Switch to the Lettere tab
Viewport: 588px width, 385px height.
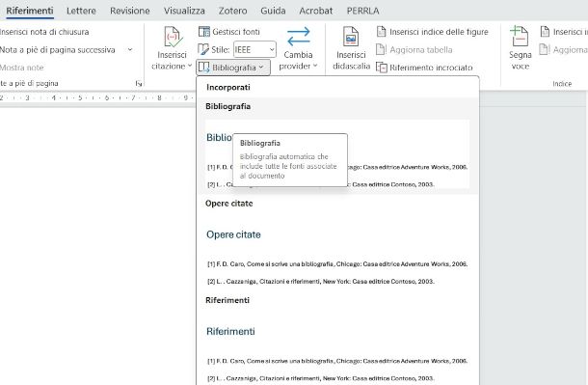pos(81,11)
